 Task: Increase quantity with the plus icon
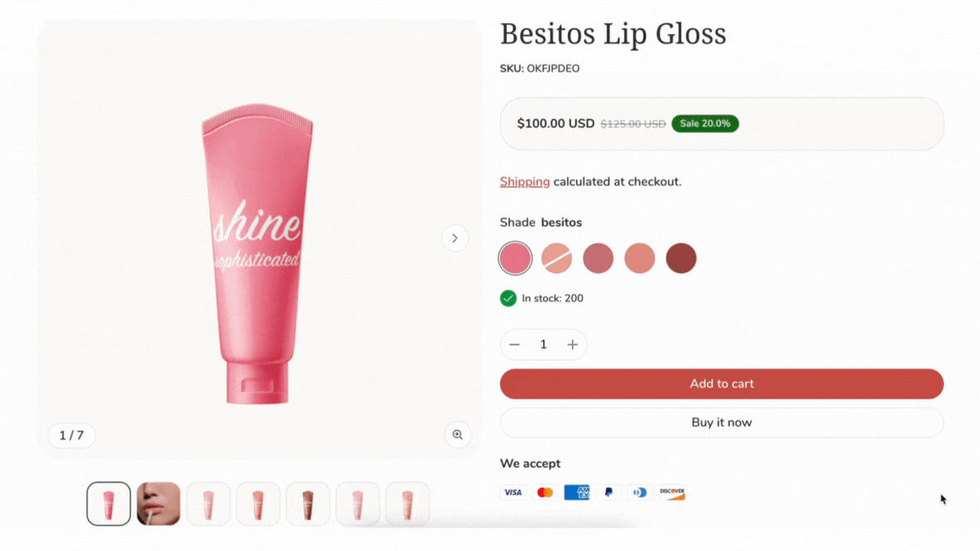572,345
